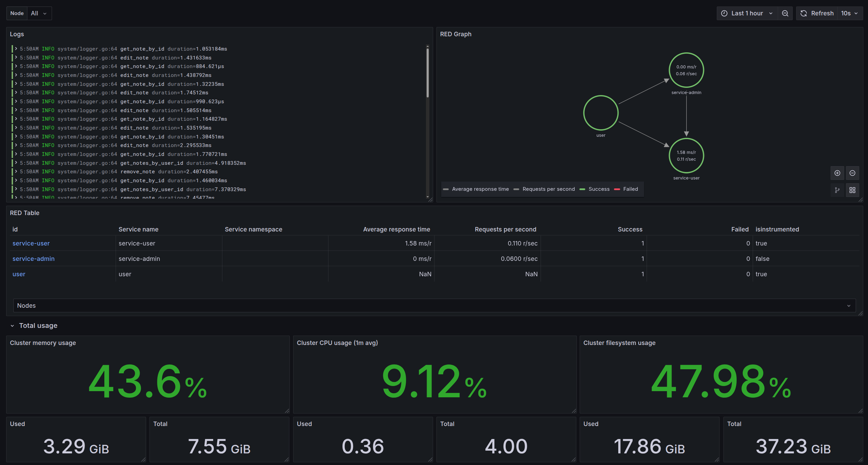Expand the first log line arrow
Screen dimensions: 868x465
point(16,49)
